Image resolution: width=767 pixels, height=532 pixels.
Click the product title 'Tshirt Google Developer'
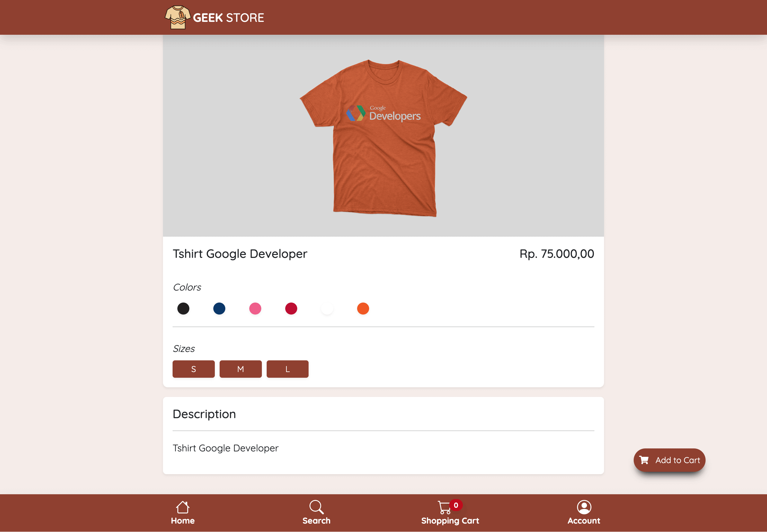click(x=240, y=254)
